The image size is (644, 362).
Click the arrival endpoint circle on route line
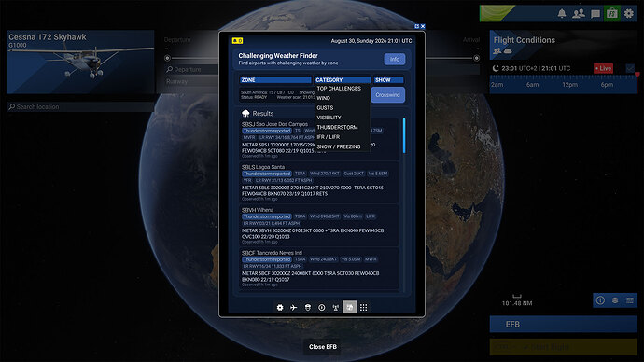[x=476, y=58]
